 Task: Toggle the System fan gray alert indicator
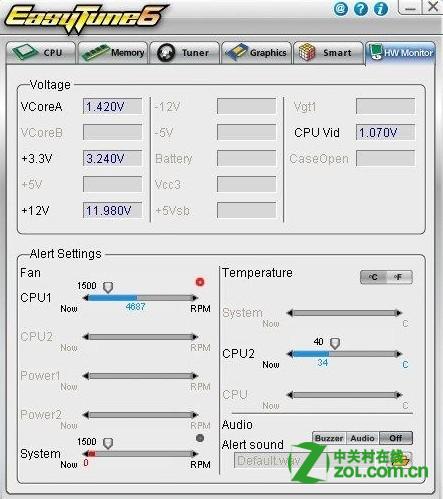pos(200,438)
